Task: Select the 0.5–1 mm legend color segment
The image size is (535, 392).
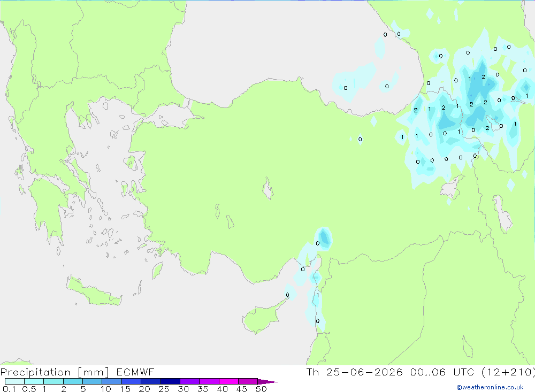Action: coord(34,381)
